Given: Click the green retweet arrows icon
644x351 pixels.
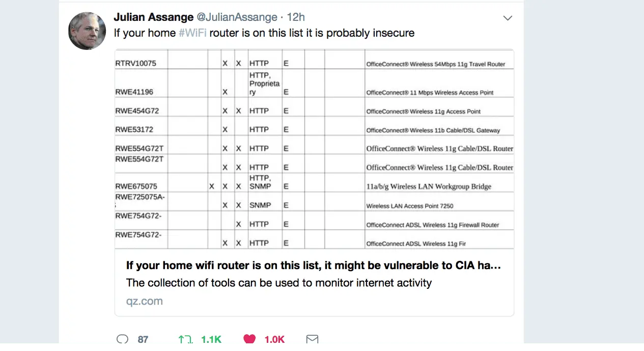Looking at the screenshot, I should pyautogui.click(x=185, y=339).
